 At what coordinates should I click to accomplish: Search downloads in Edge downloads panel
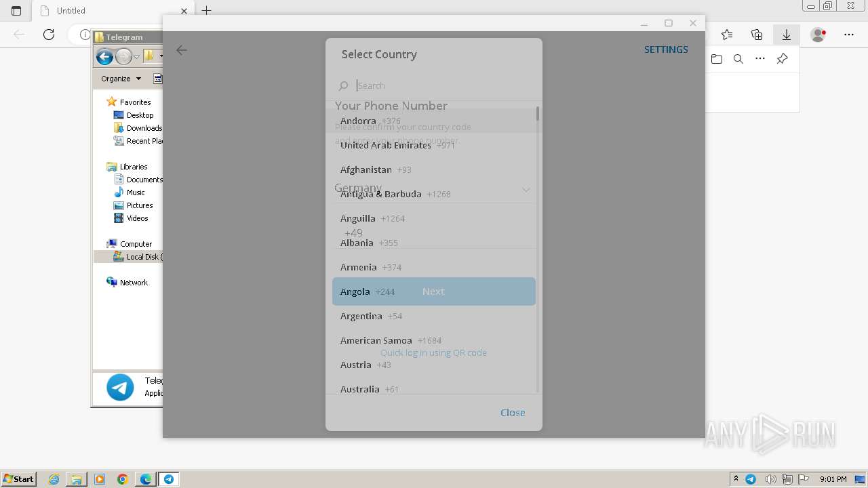click(x=738, y=59)
